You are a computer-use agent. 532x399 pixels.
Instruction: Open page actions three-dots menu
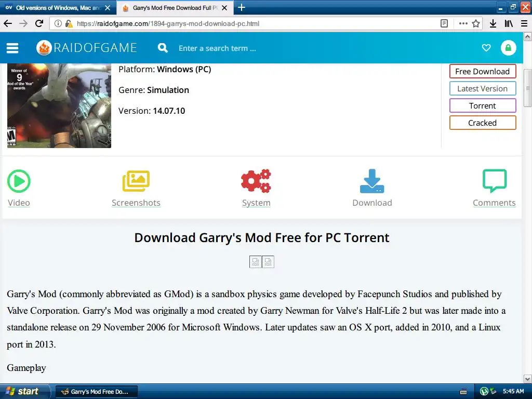[x=463, y=23]
